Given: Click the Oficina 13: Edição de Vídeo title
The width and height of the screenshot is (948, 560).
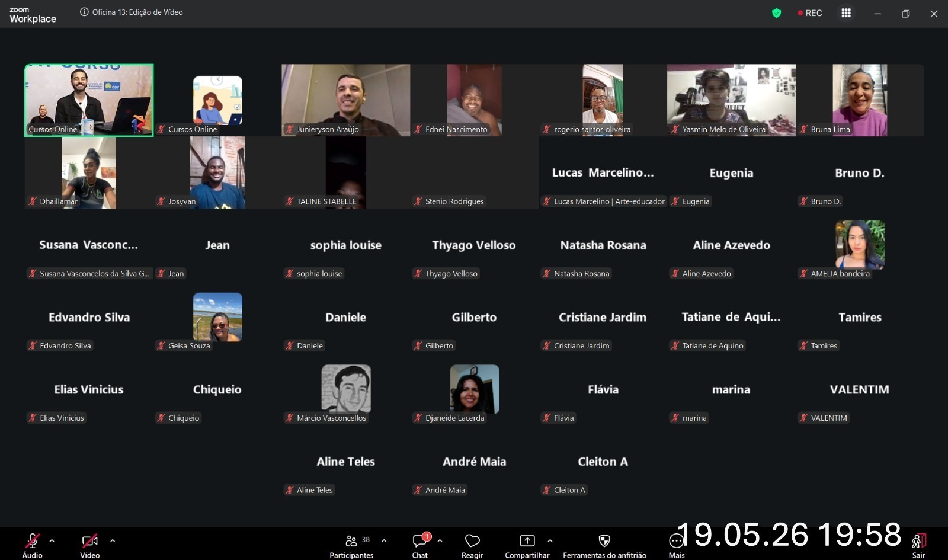Looking at the screenshot, I should click(x=137, y=12).
